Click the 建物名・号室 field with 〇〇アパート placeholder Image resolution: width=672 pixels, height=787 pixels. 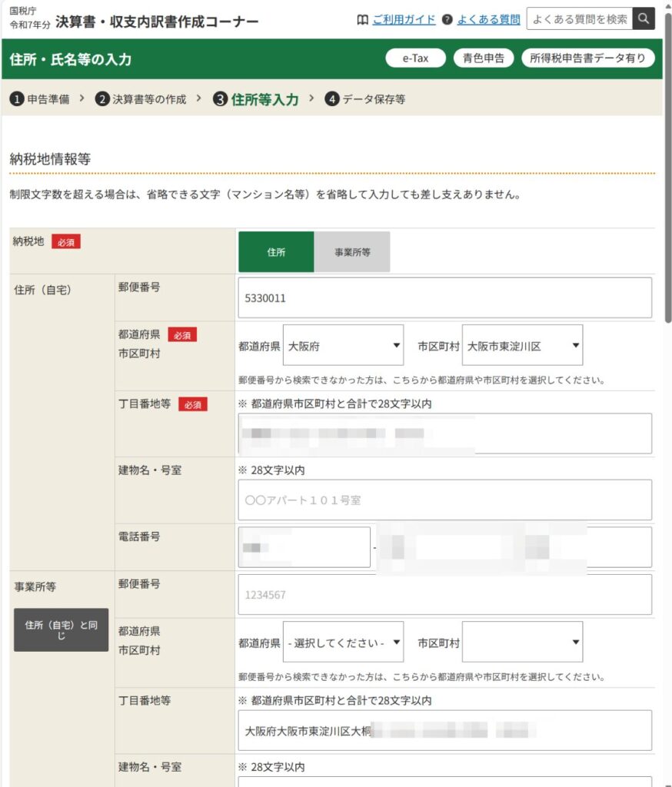tap(444, 500)
